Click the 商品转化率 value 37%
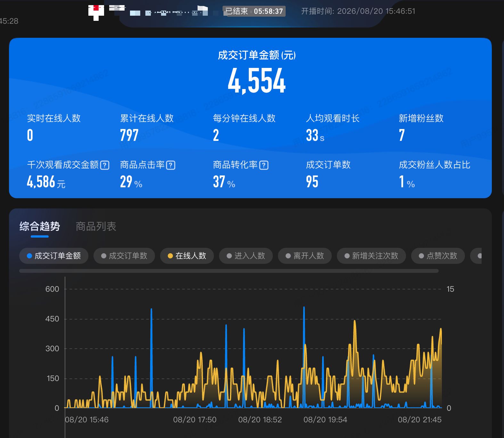The width and height of the screenshot is (504, 438). click(x=224, y=182)
